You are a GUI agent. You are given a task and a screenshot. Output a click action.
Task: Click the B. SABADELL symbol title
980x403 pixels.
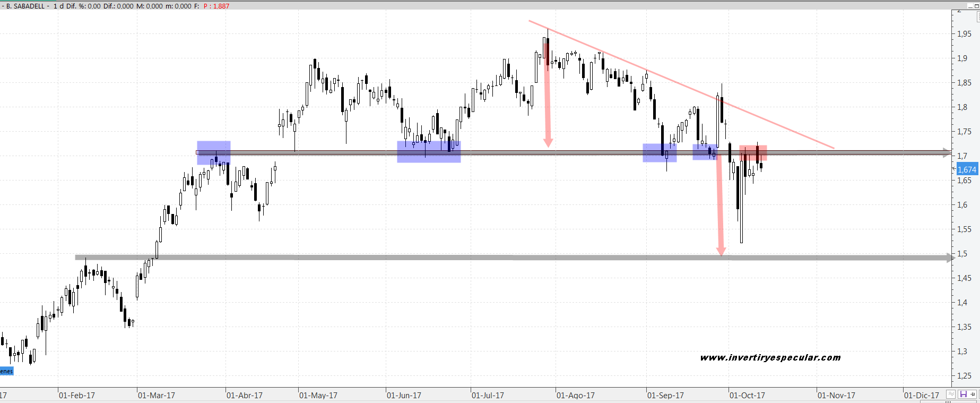pos(25,6)
